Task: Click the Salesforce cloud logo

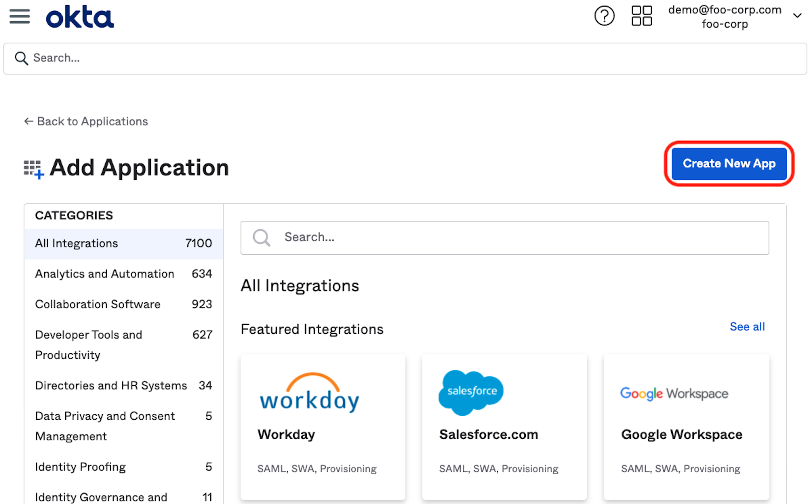Action: [x=471, y=392]
